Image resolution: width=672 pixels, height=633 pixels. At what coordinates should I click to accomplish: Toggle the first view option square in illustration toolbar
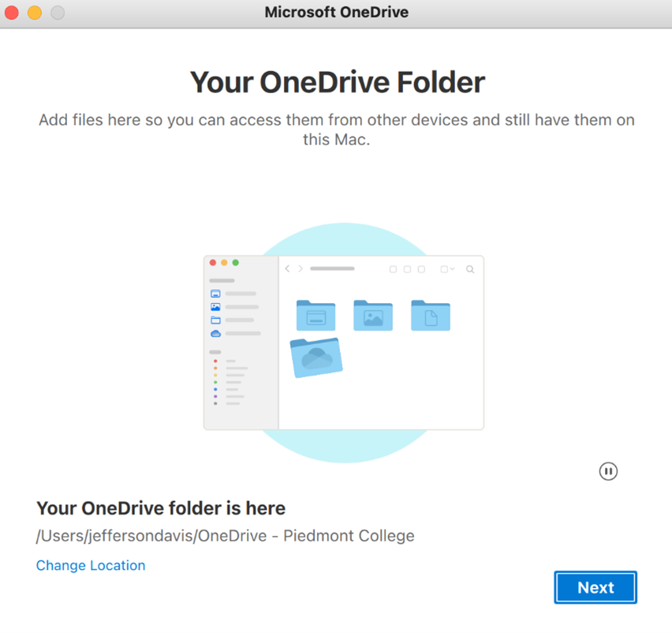click(394, 269)
